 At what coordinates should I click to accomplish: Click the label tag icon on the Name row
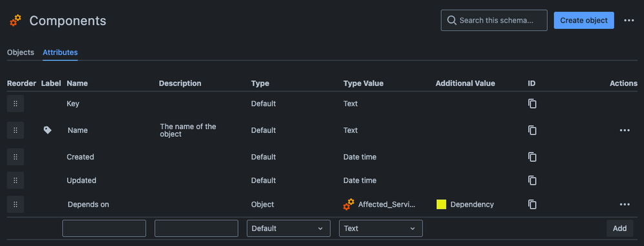[x=48, y=130]
